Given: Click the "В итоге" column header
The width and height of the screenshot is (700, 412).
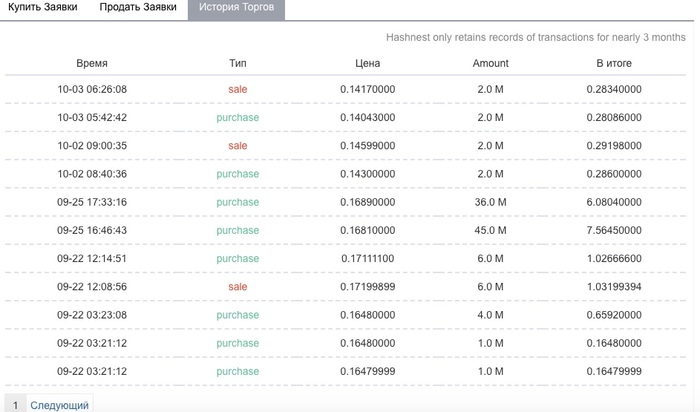Looking at the screenshot, I should pos(614,63).
